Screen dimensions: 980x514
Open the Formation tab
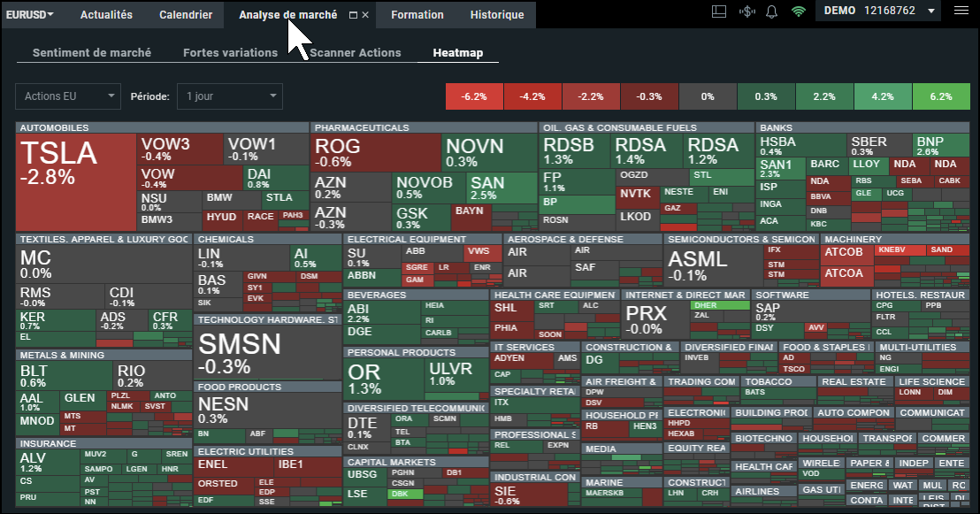[x=417, y=14]
